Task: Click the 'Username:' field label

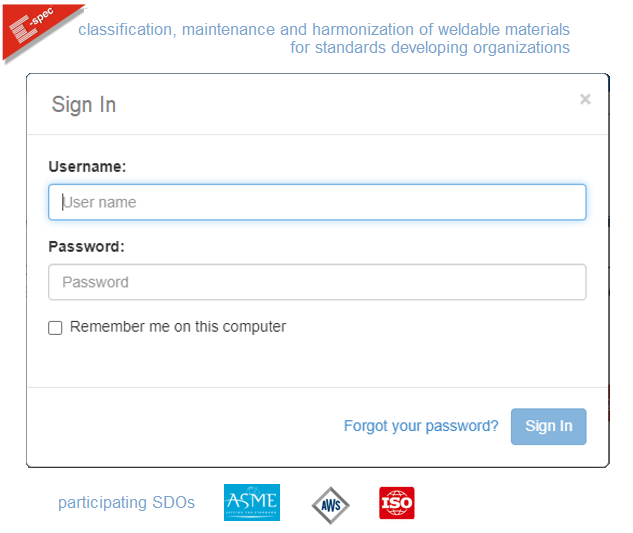Action: pos(87,167)
